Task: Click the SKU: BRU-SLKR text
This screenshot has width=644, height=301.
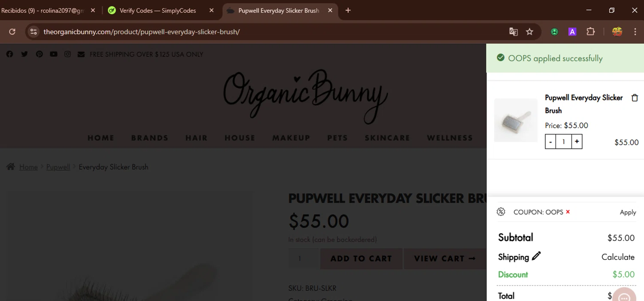Action: (312, 288)
